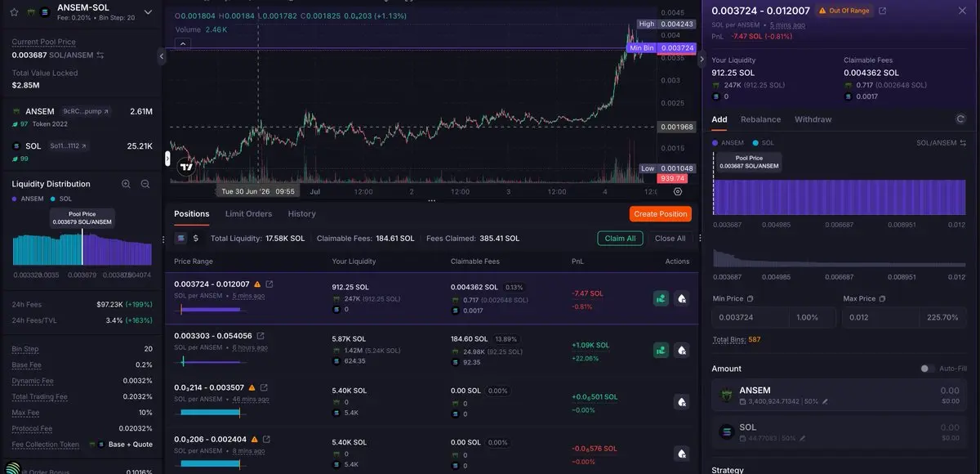Claim fees for the 5.87K SOL position
Screen dimensions: 980x474
[661, 350]
